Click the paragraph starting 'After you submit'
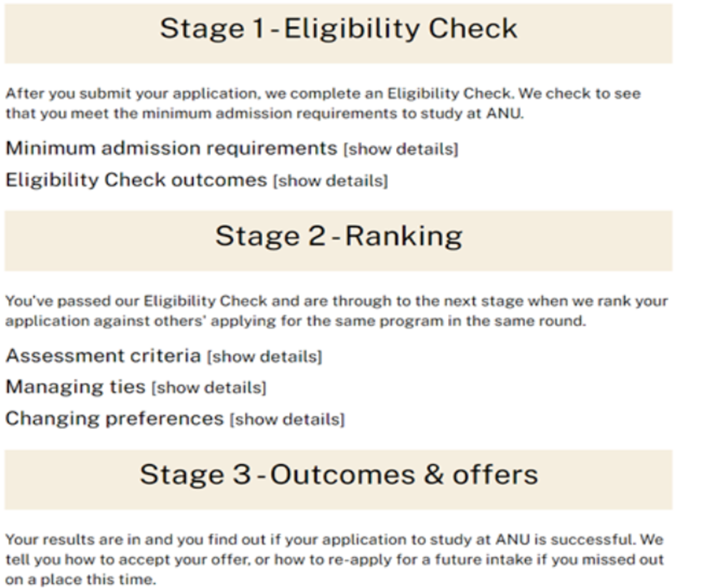702x588 pixels. tap(323, 103)
